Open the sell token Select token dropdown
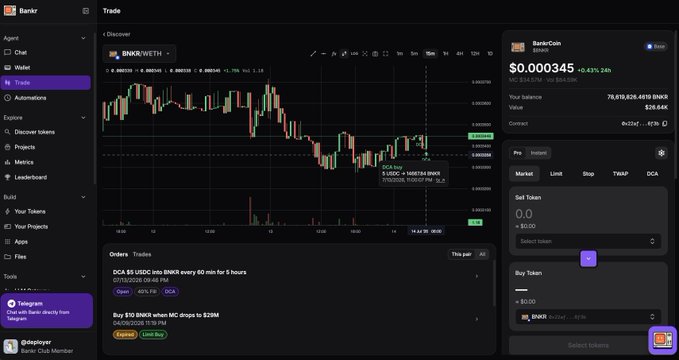 (x=588, y=241)
